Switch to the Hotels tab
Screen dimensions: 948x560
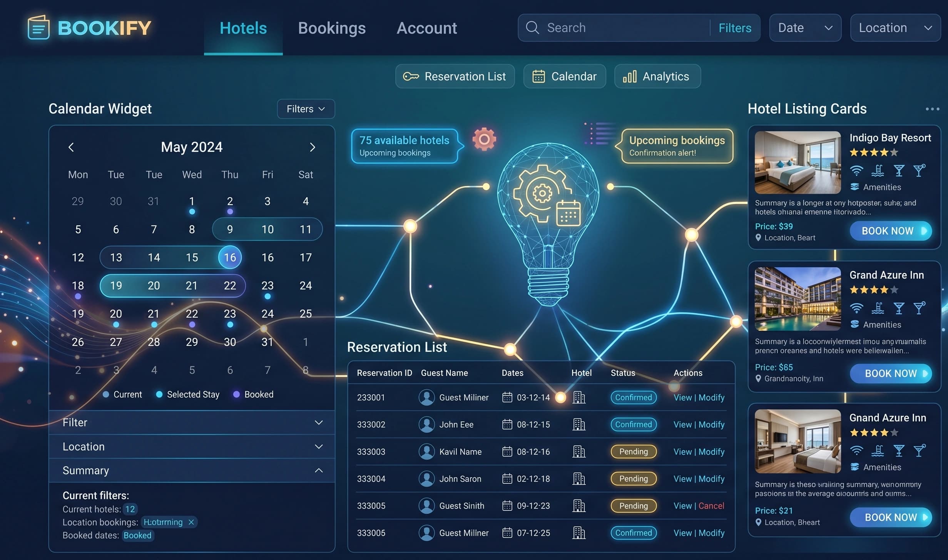243,28
